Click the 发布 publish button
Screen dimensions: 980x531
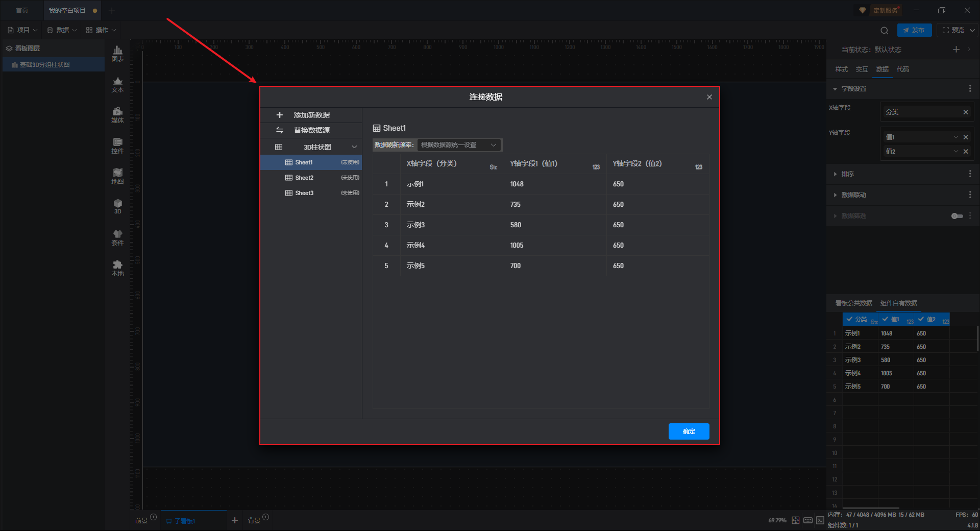914,30
